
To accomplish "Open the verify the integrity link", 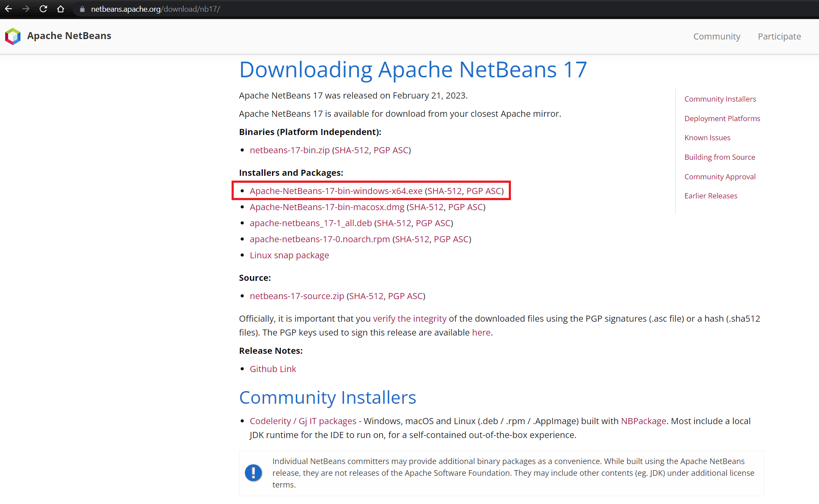I will (x=409, y=319).
